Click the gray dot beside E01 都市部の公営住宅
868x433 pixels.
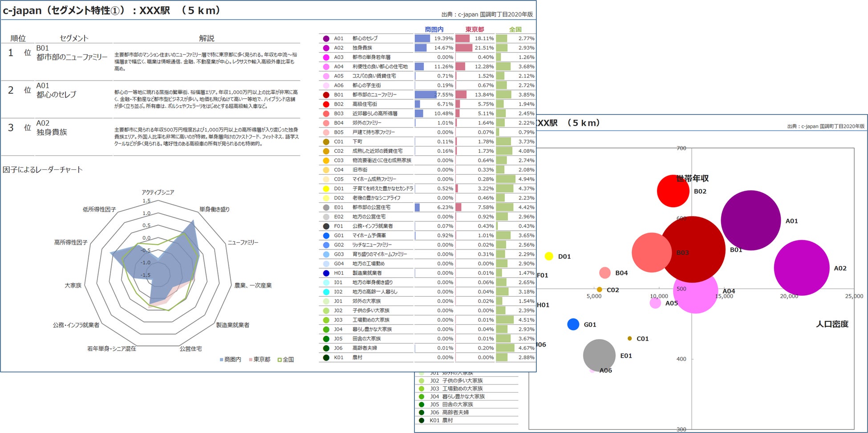(x=326, y=208)
